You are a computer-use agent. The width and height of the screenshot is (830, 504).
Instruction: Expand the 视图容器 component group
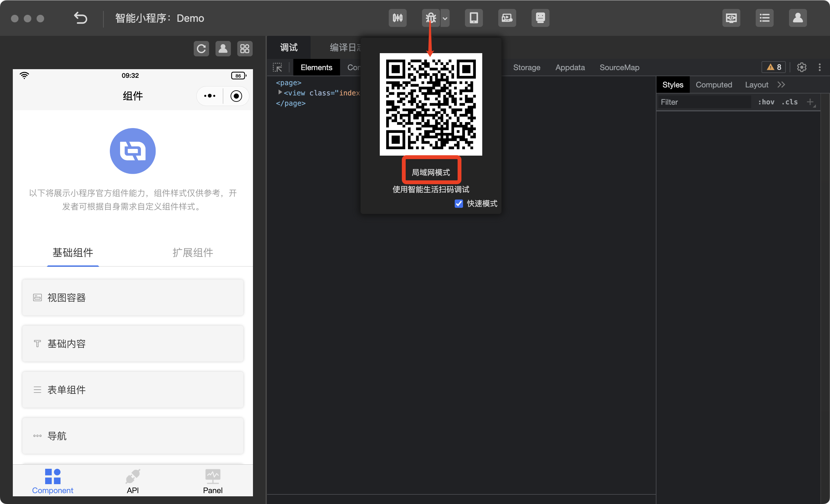pyautogui.click(x=133, y=297)
